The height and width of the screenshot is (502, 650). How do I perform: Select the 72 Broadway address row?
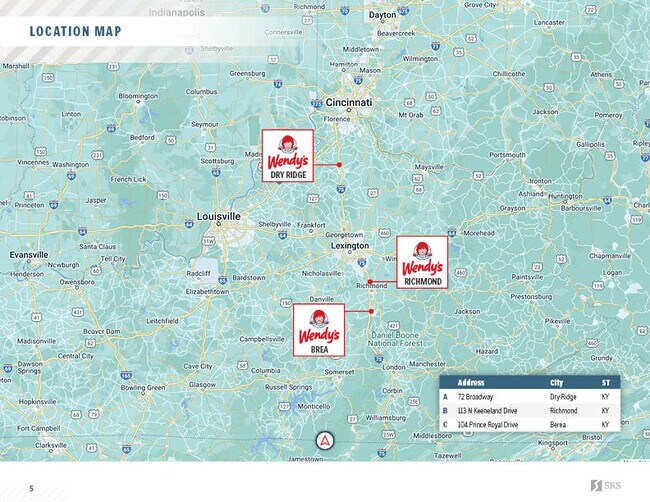click(x=528, y=397)
